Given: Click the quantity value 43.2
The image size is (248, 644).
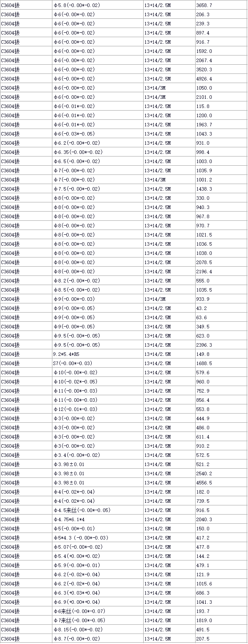Looking at the screenshot, I should pyautogui.click(x=221, y=308).
